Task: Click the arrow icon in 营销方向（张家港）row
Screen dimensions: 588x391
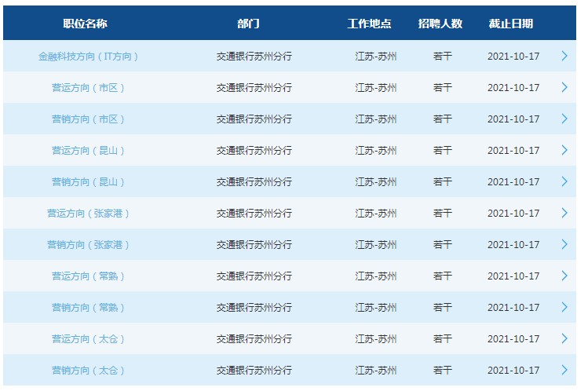Action: click(x=564, y=245)
